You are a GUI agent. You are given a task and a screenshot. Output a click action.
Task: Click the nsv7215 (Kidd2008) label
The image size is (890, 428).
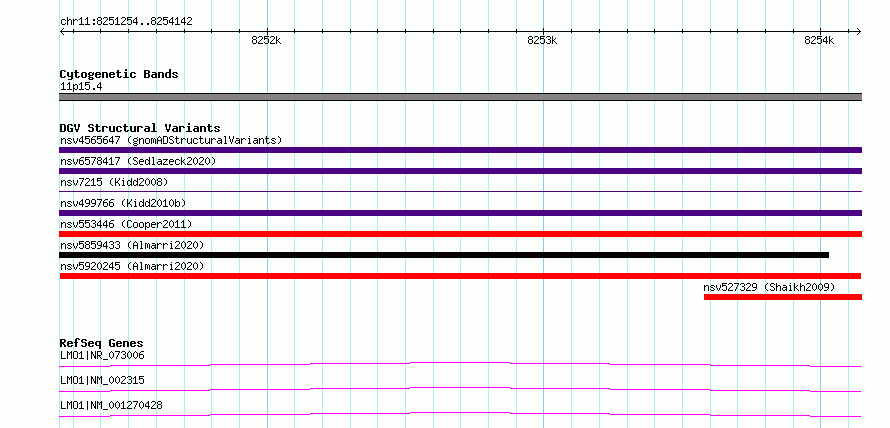(114, 182)
